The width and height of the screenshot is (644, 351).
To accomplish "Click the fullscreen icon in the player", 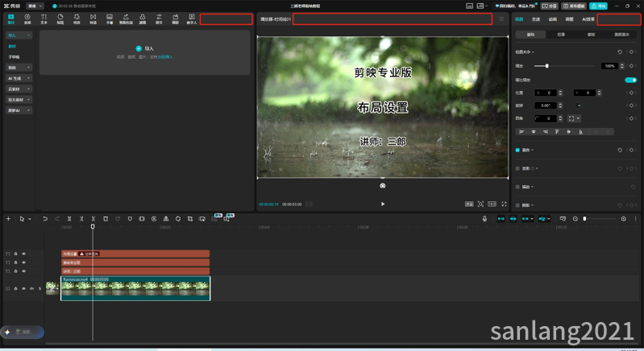I will coord(504,204).
